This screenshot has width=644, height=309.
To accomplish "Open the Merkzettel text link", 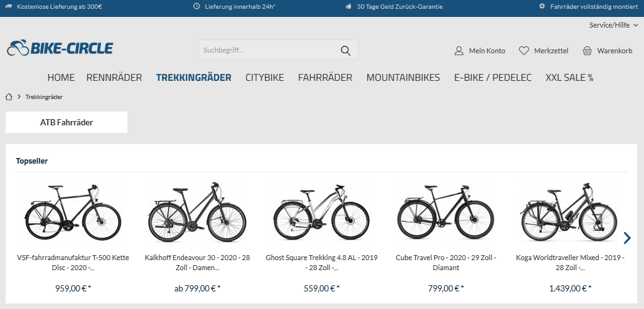I will 551,51.
